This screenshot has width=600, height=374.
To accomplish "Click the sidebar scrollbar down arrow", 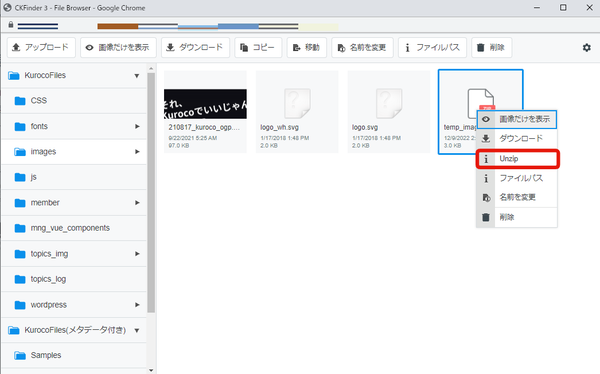I will (x=151, y=370).
